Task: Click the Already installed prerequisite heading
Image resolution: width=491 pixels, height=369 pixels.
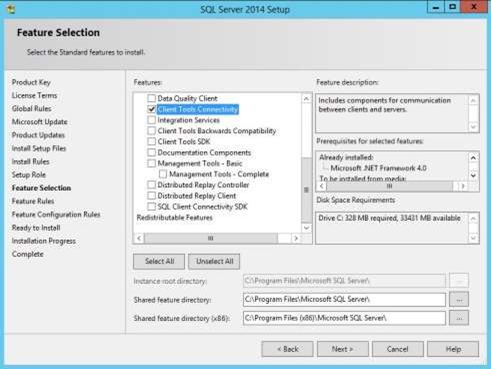Action: pyautogui.click(x=346, y=157)
